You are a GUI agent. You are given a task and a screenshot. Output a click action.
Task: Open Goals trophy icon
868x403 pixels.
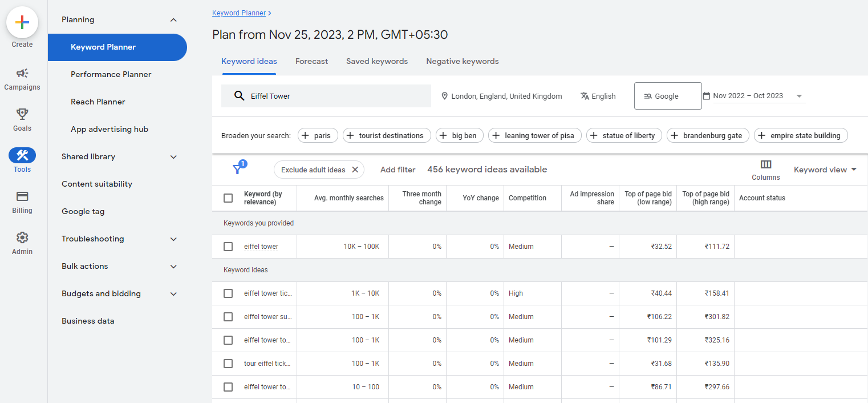point(22,114)
